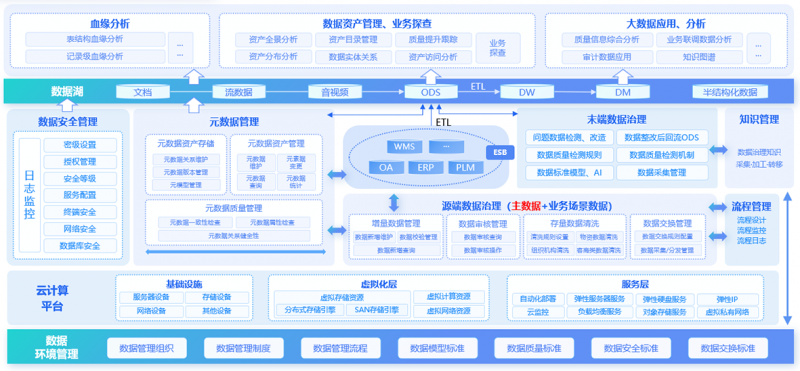Screen dimensions: 800x371
Task: Click the 元数据属性检查 box
Action: tap(272, 222)
